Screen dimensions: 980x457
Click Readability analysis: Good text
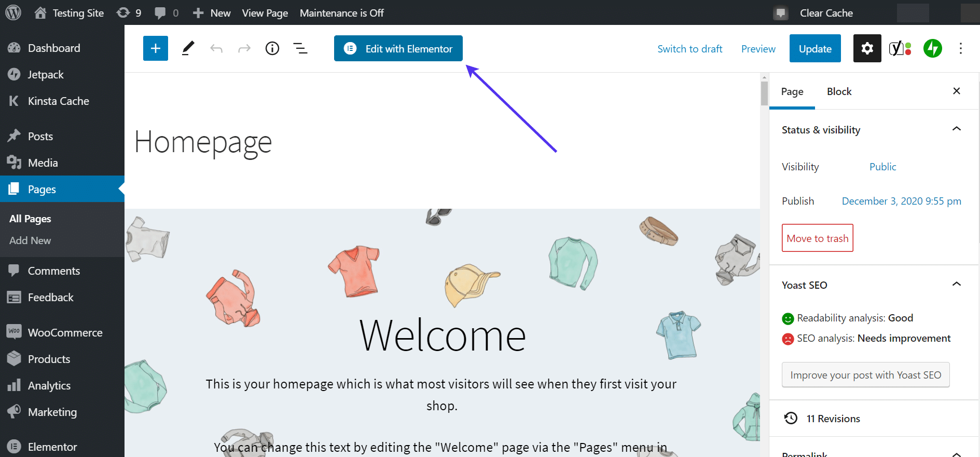click(x=855, y=318)
